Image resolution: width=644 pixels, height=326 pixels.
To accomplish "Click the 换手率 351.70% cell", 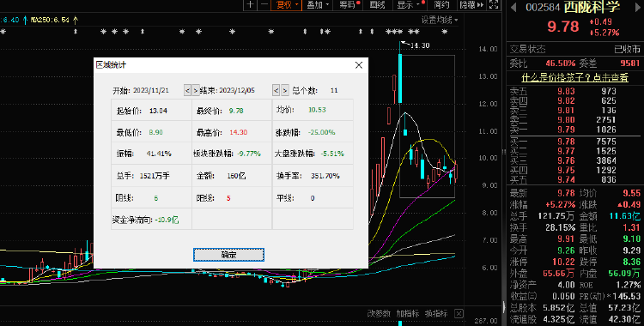I will pos(313,176).
